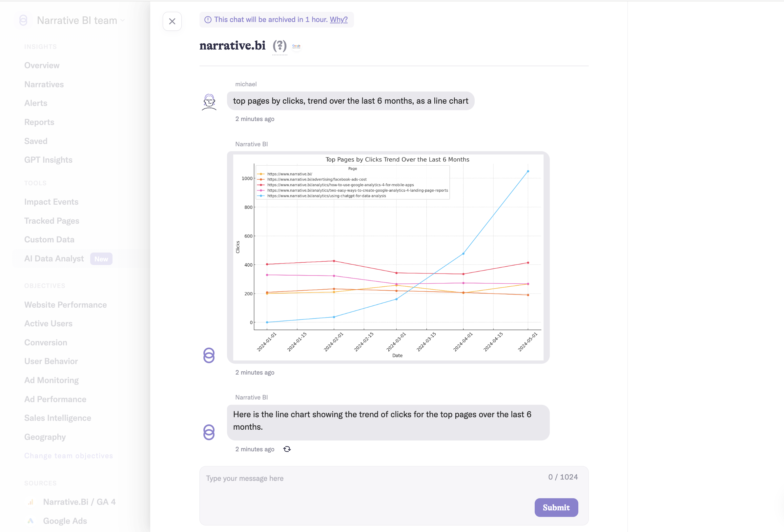Go to GPT Insights page
Viewport: 784px width, 532px height.
coord(48,160)
